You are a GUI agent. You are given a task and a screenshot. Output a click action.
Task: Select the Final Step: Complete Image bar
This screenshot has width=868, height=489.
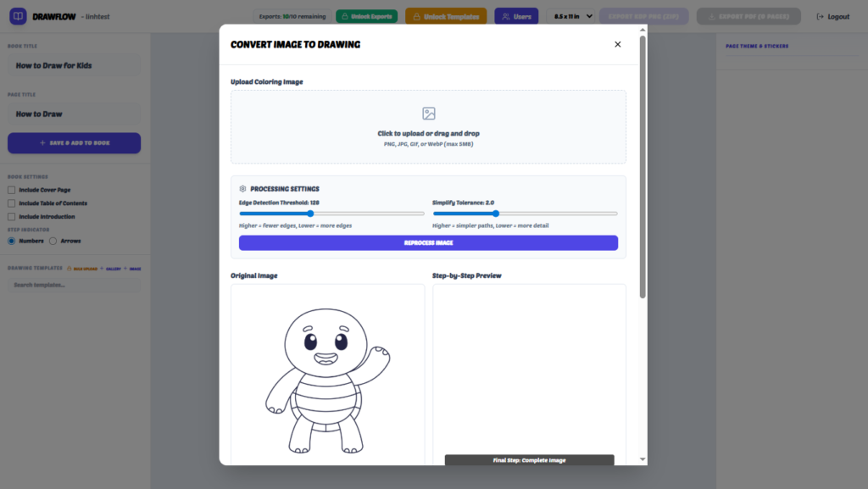pyautogui.click(x=528, y=460)
